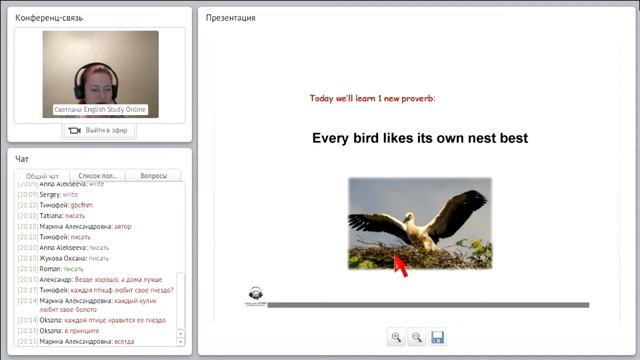Click Тимофей's message 'каждая птица любит свое гнездо?'
The image size is (640, 360).
122,290
